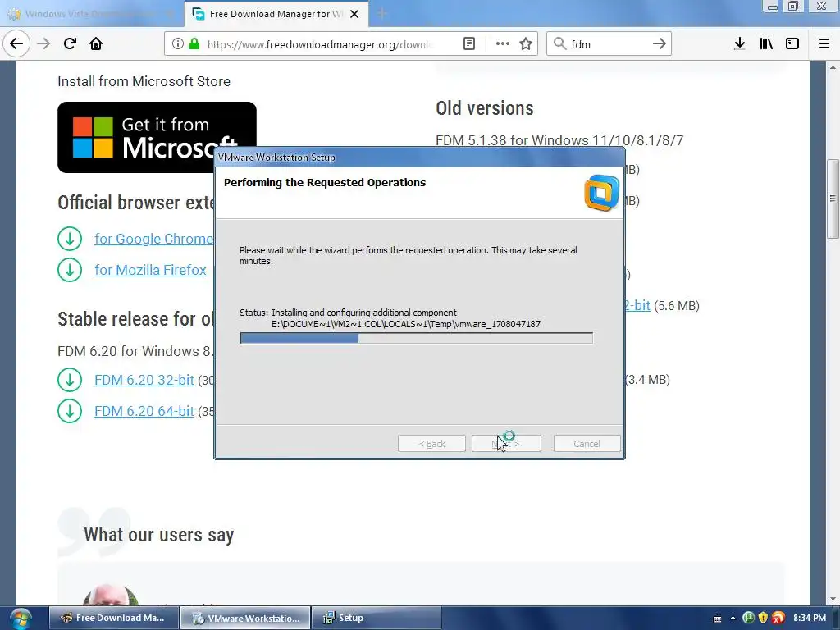Click the address bar URL field
The height and width of the screenshot is (630, 840).
[x=319, y=44]
